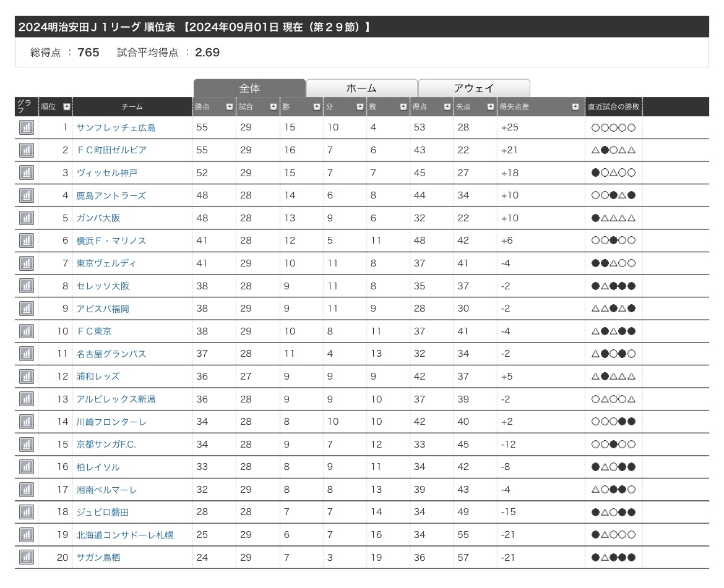Image resolution: width=724 pixels, height=588 pixels.
Task: Sort by 得点 column sort arrow
Action: [447, 107]
